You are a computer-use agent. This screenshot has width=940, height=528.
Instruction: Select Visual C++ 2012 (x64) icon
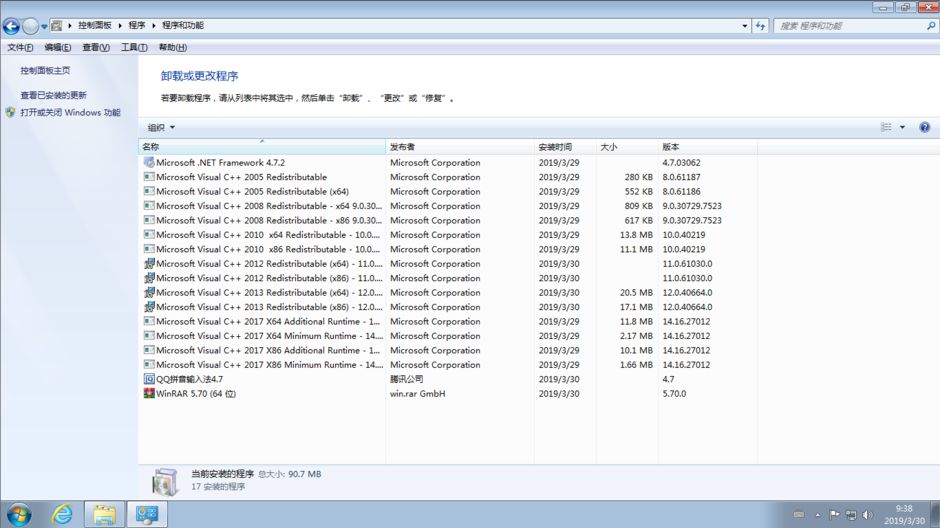point(149,263)
